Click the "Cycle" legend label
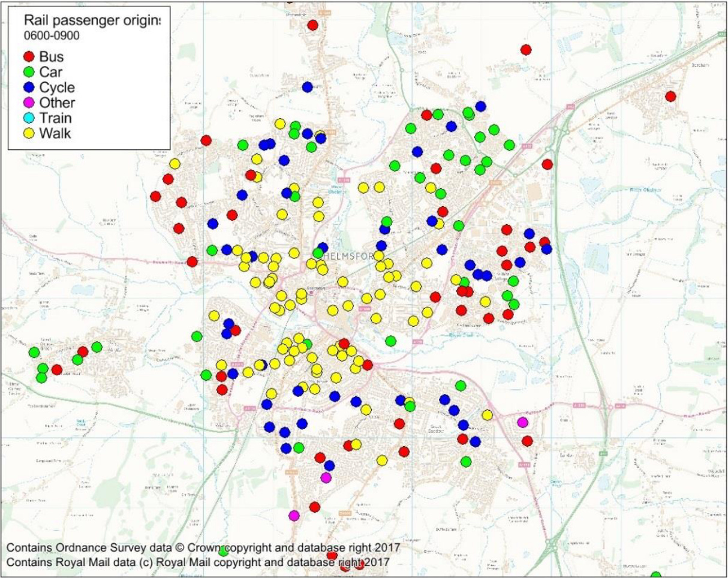The height and width of the screenshot is (578, 728). point(57,88)
